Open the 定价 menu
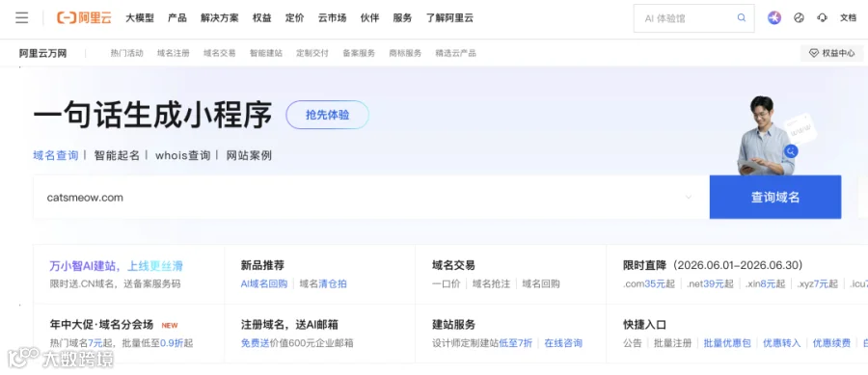 click(x=294, y=18)
